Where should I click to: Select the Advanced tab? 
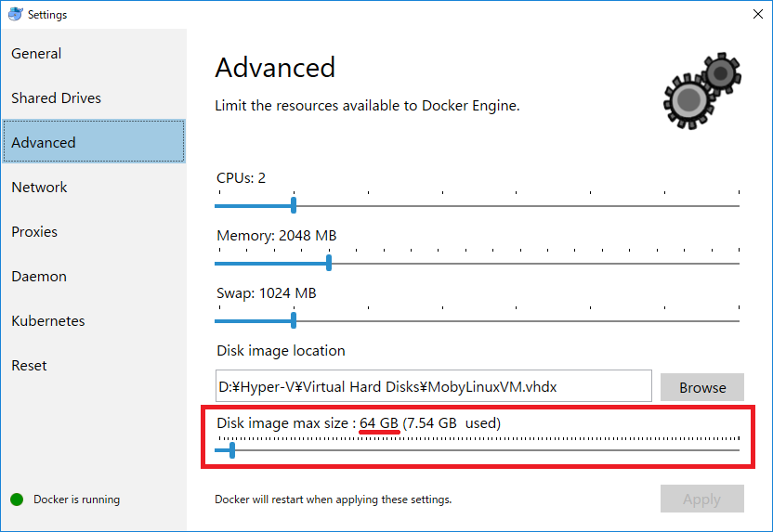[x=44, y=143]
